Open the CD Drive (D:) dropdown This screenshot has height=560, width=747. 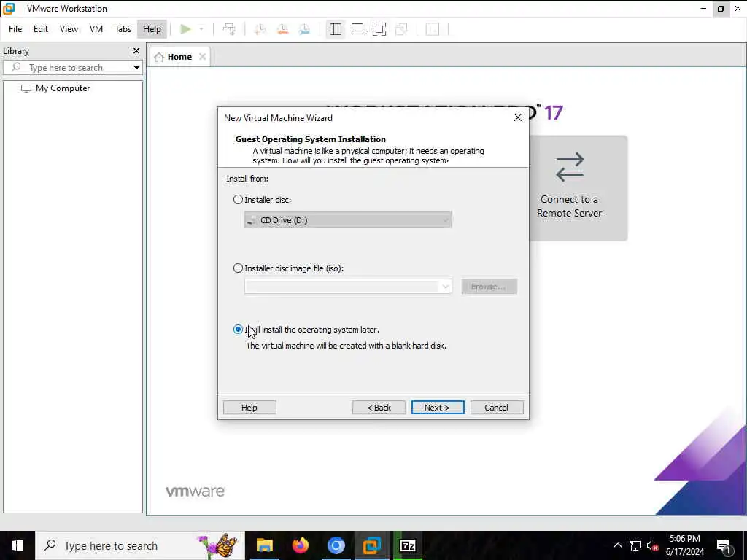pyautogui.click(x=348, y=220)
